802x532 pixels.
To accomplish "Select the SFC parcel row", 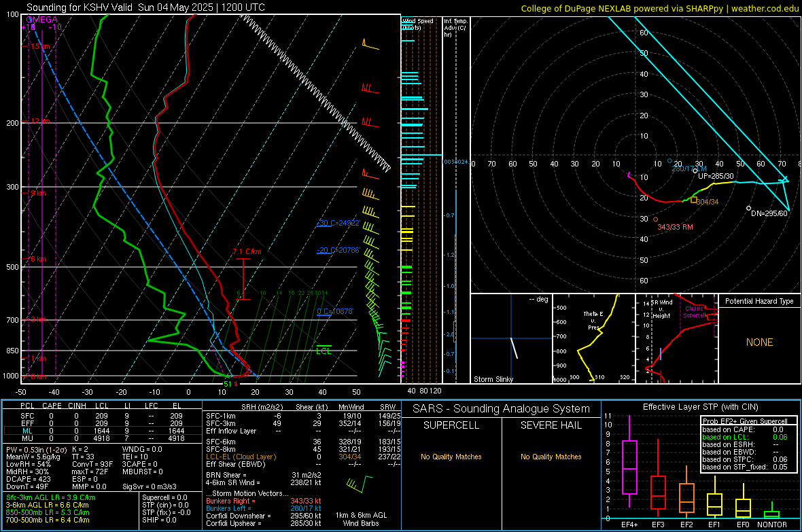I will point(103,416).
